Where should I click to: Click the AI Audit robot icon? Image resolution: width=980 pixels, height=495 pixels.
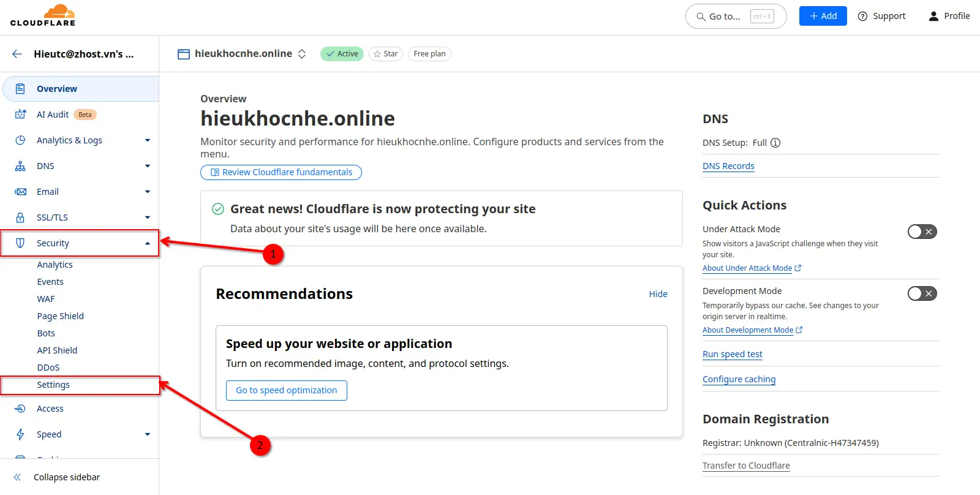(20, 115)
